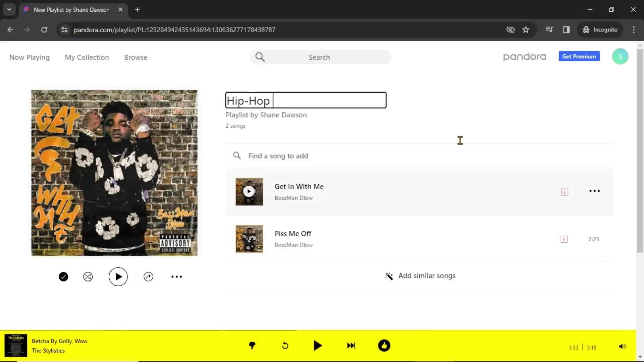Toggle the save/heart icon in playback bar
Viewport: 644px width, 362px height.
point(384,346)
